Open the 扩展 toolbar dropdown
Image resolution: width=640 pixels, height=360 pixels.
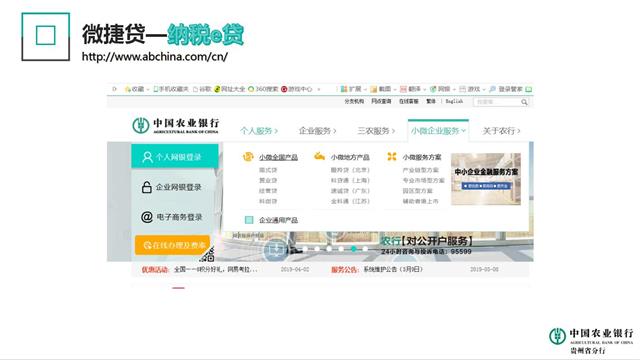[353, 89]
